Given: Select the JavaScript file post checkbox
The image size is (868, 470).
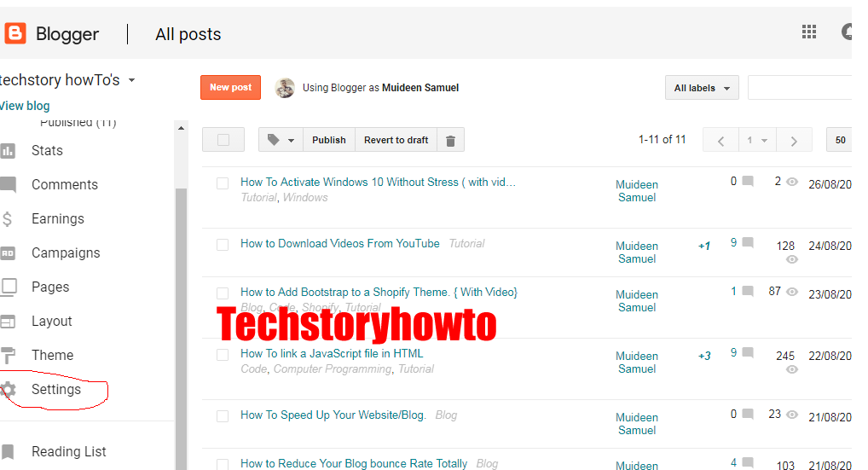Looking at the screenshot, I should tap(223, 355).
